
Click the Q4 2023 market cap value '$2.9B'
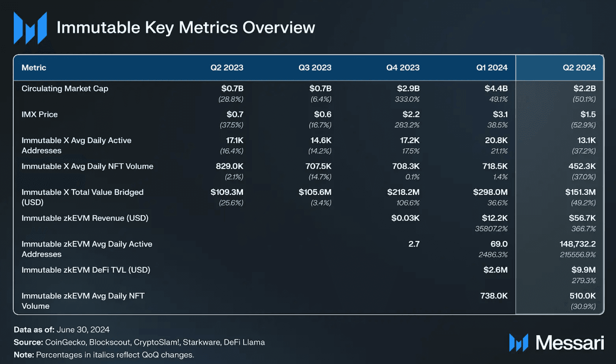(408, 88)
